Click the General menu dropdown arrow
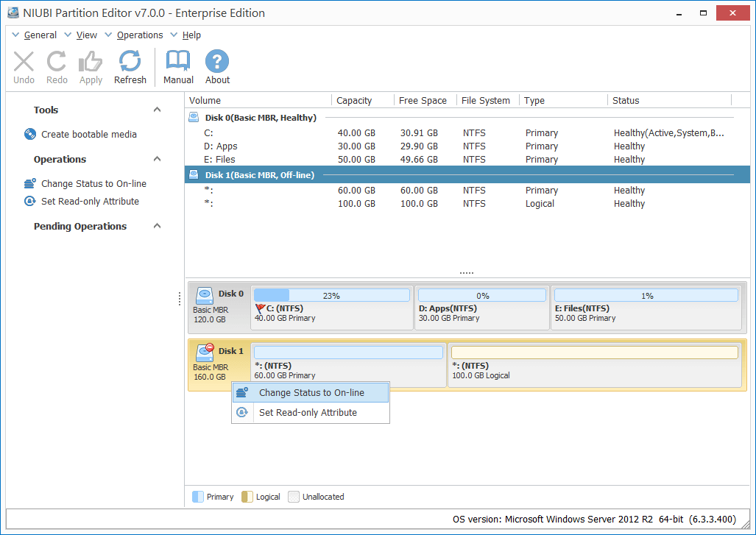This screenshot has height=535, width=756. pos(15,35)
